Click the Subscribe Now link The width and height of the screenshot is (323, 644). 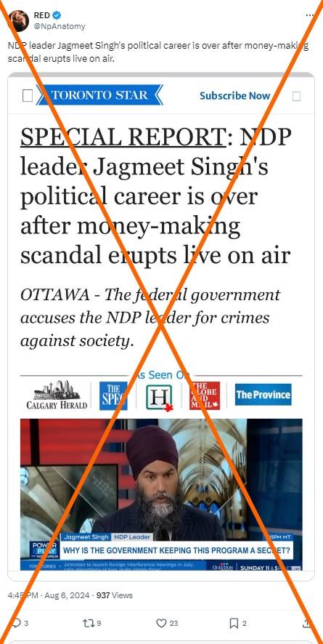coord(235,96)
